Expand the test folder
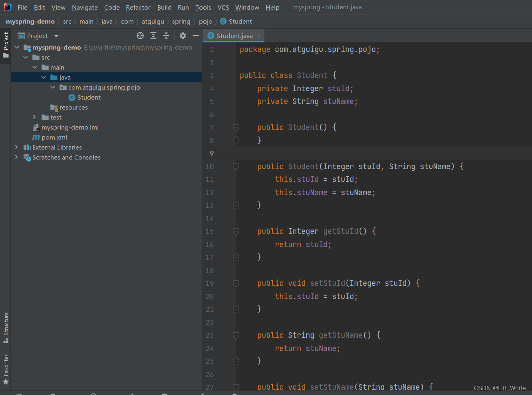This screenshot has height=395, width=532. [x=34, y=118]
